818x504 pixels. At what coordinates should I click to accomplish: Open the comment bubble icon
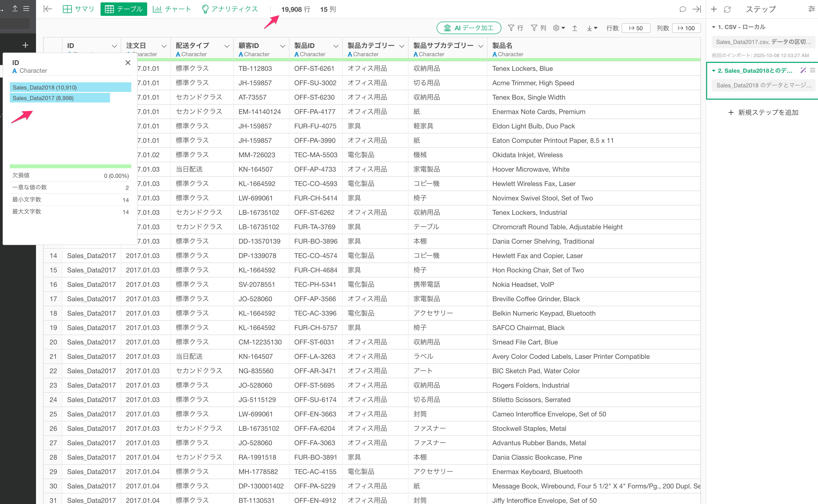682,9
